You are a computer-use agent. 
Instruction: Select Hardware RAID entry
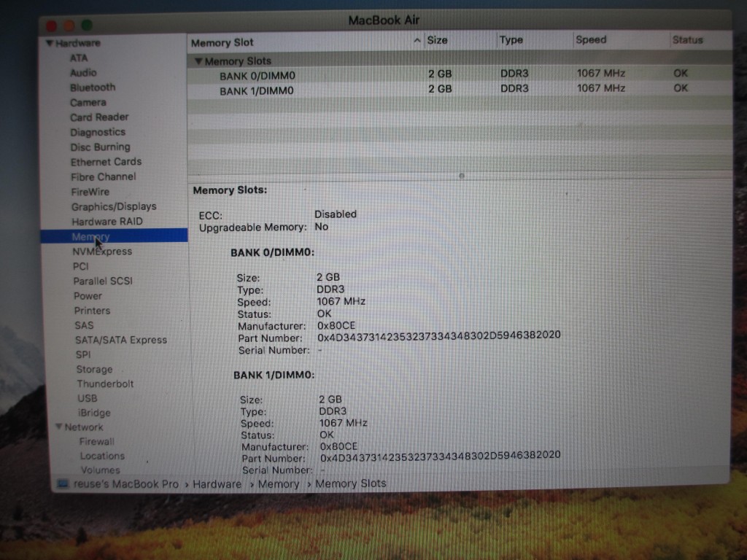click(107, 222)
